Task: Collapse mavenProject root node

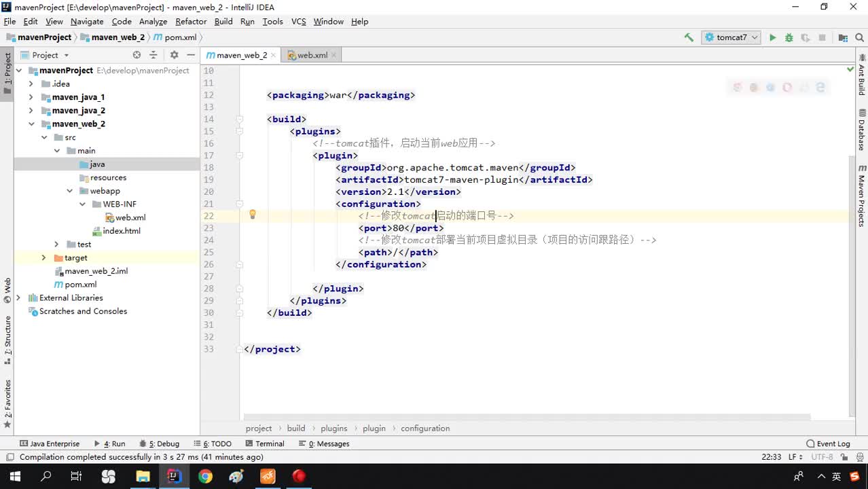Action: click(x=19, y=70)
